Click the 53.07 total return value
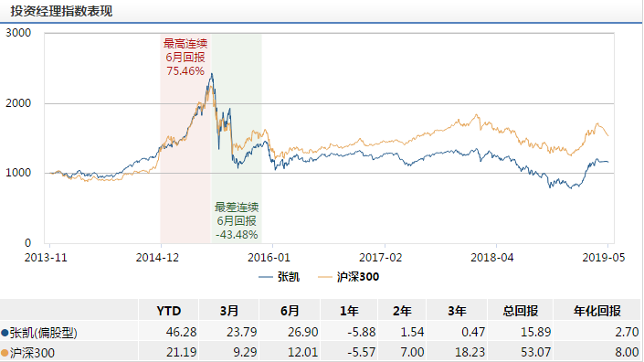Viewport: 644px width, 362px height. [x=535, y=352]
